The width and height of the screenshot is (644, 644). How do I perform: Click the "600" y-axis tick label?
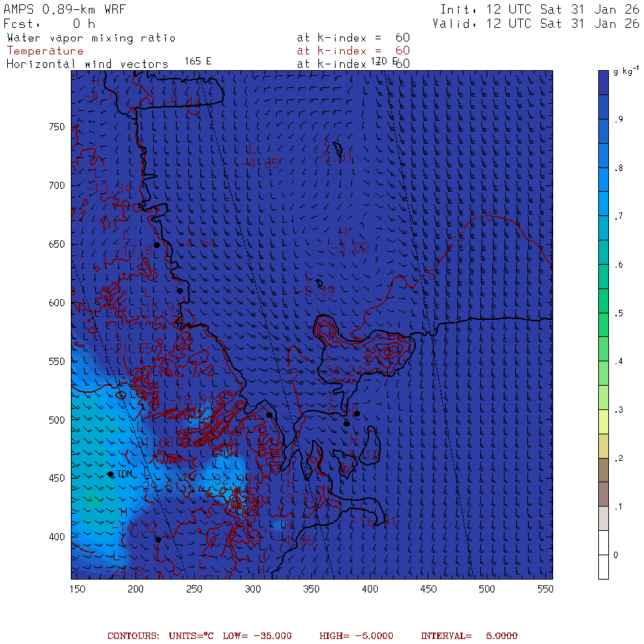point(57,303)
